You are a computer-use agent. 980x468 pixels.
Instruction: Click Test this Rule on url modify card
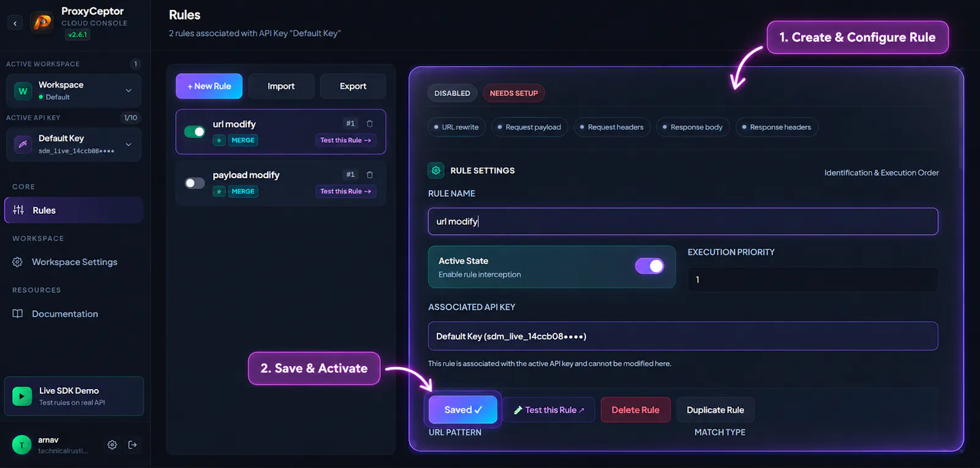coord(345,140)
